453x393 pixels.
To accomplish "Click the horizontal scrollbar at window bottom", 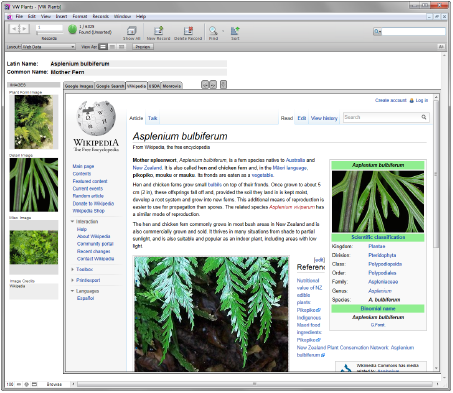I will (254, 384).
